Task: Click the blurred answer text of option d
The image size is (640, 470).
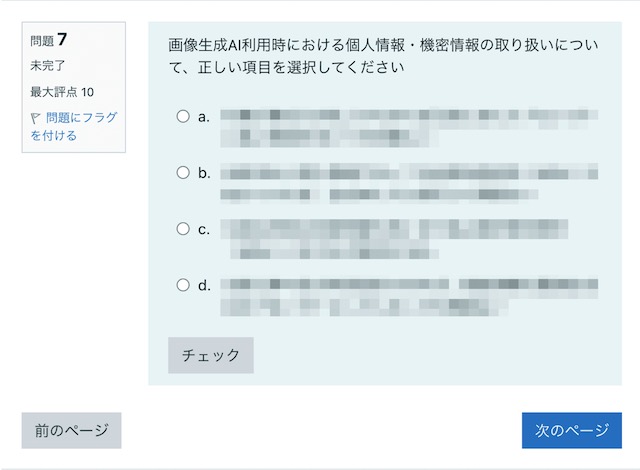Action: [x=409, y=297]
